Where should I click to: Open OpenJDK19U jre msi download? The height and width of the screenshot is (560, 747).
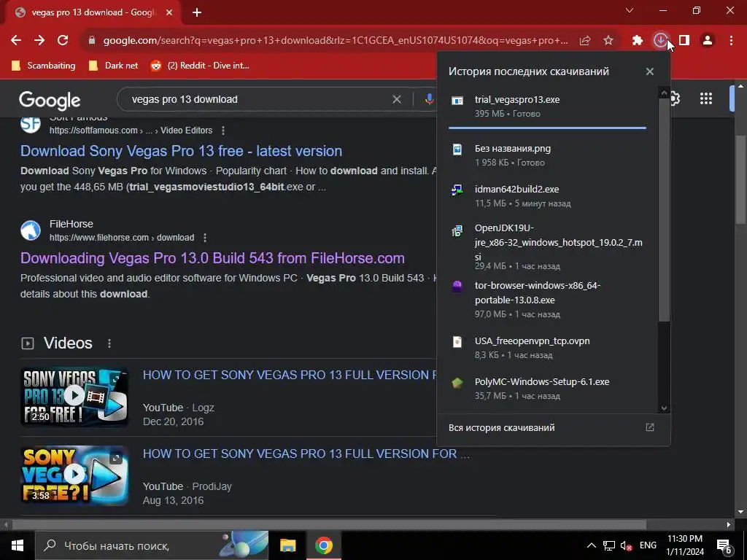(547, 246)
